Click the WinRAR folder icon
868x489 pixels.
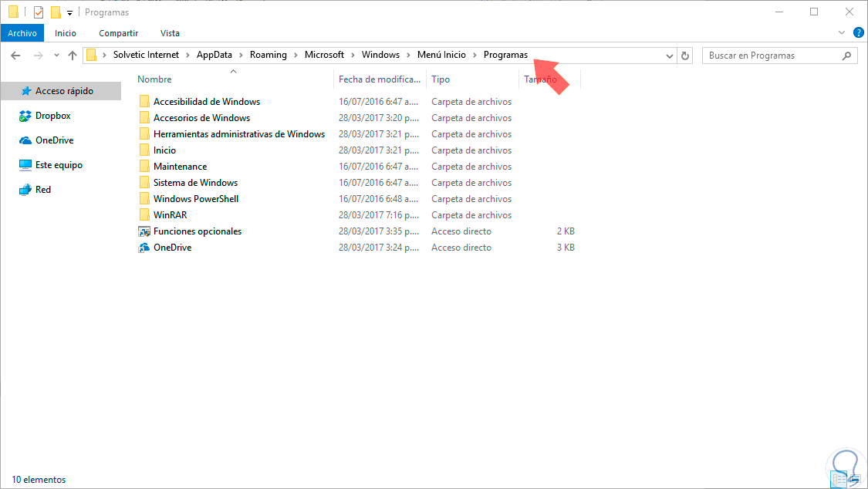pos(144,214)
